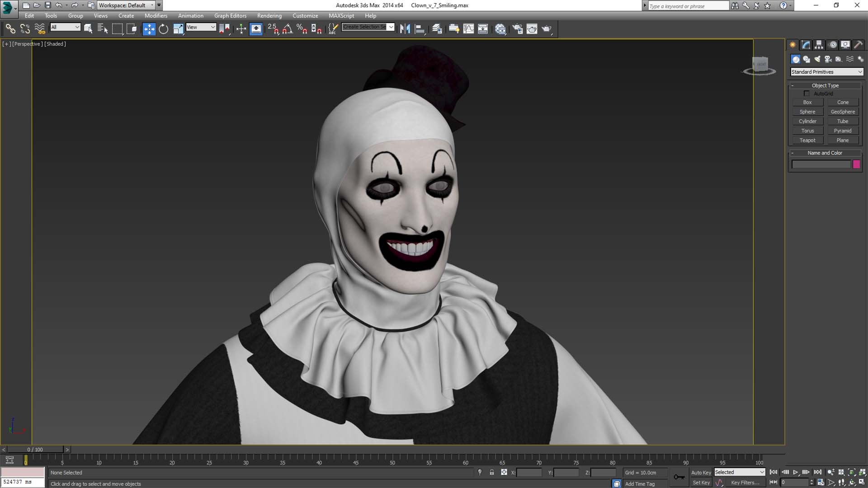Open the selection filter All dropdown

[x=65, y=27]
